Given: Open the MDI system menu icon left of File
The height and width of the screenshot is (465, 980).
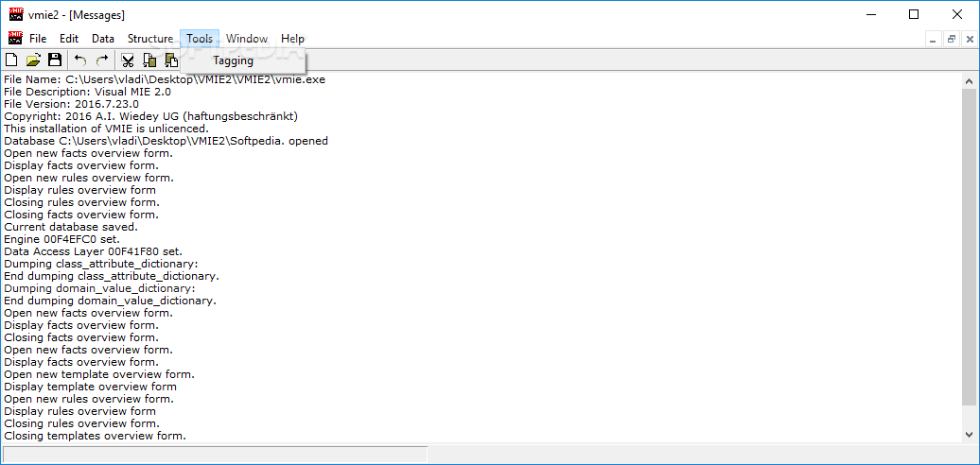Looking at the screenshot, I should (x=16, y=38).
